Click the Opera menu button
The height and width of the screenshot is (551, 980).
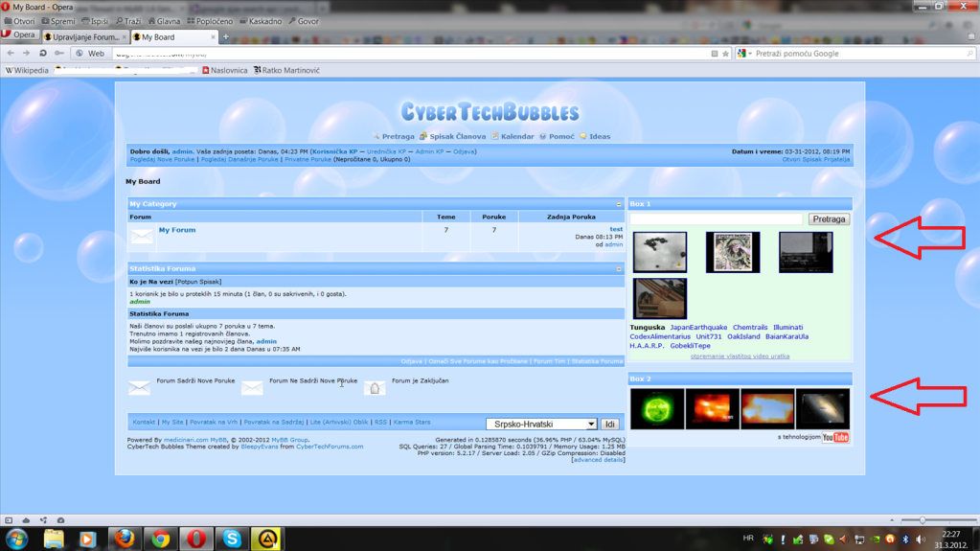pyautogui.click(x=19, y=35)
